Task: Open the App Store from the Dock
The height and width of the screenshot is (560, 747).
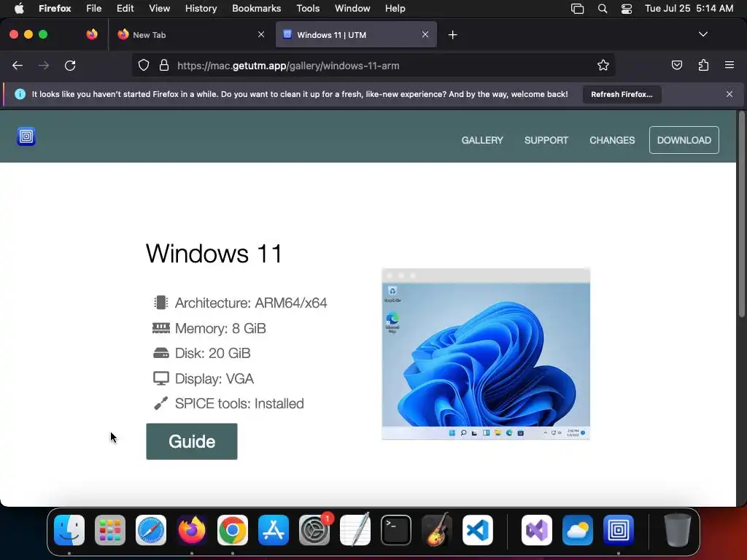Action: [274, 530]
